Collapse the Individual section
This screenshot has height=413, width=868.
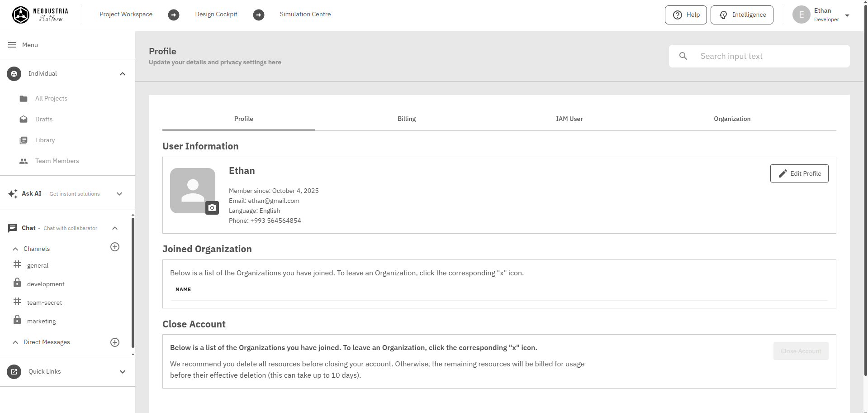click(123, 74)
